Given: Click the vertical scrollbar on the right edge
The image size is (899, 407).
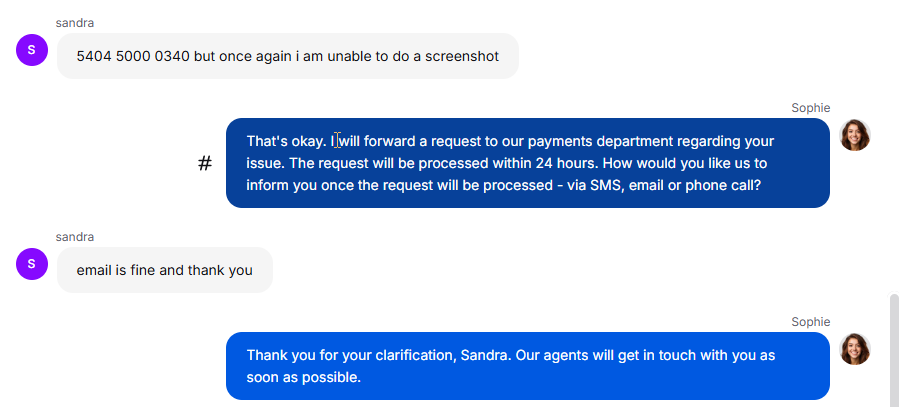Looking at the screenshot, I should coord(894,350).
